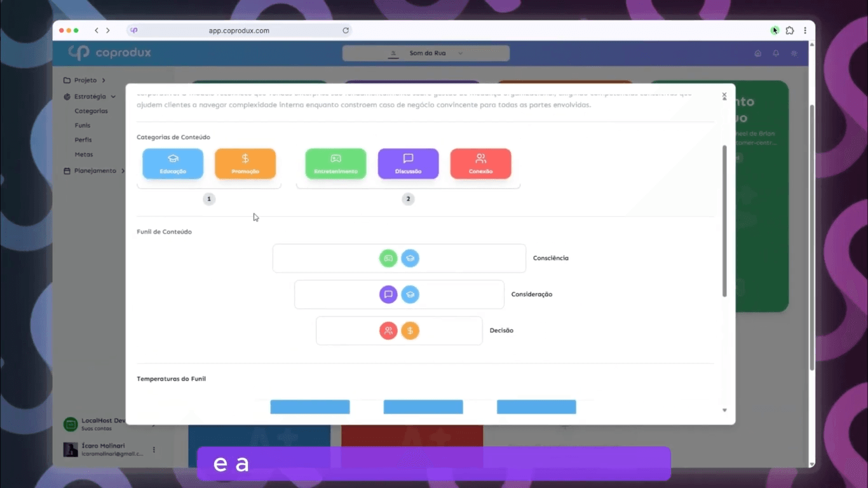Click the browser forward arrow

click(x=108, y=30)
